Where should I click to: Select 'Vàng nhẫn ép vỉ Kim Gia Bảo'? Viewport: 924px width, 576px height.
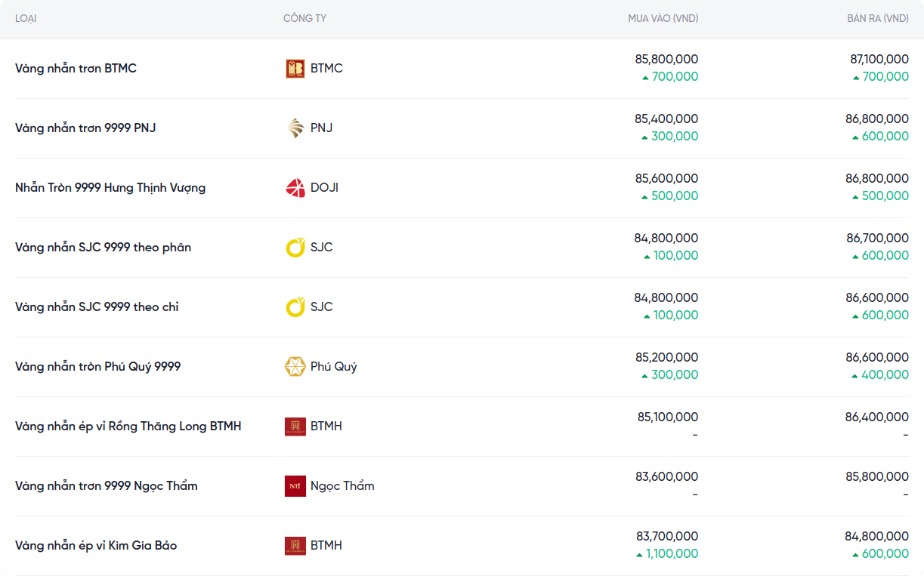point(96,546)
